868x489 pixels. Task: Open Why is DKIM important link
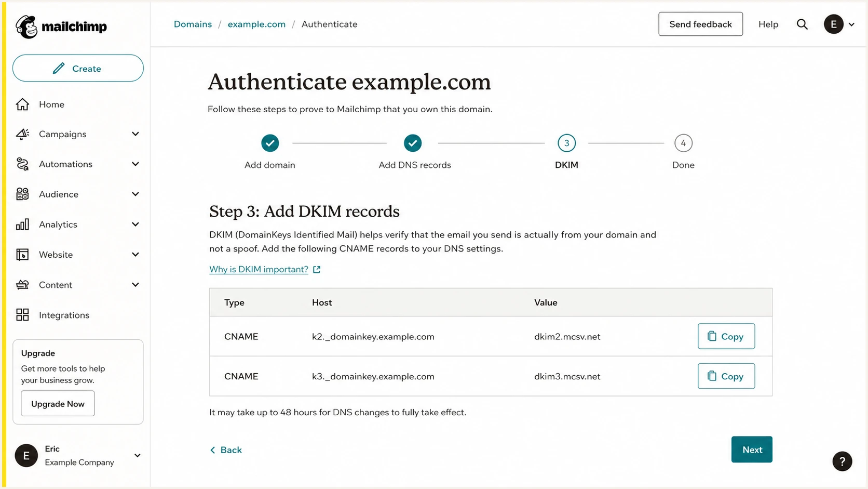point(259,269)
